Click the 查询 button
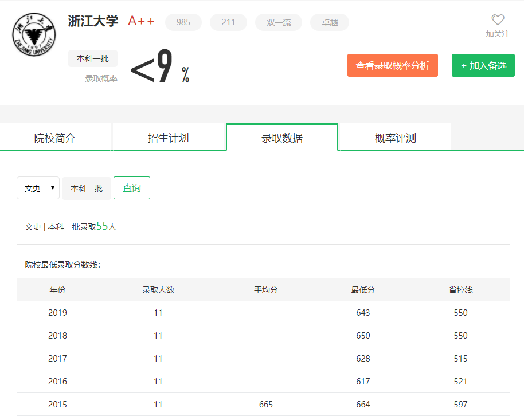Image resolution: width=524 pixels, height=420 pixels. pyautogui.click(x=132, y=188)
